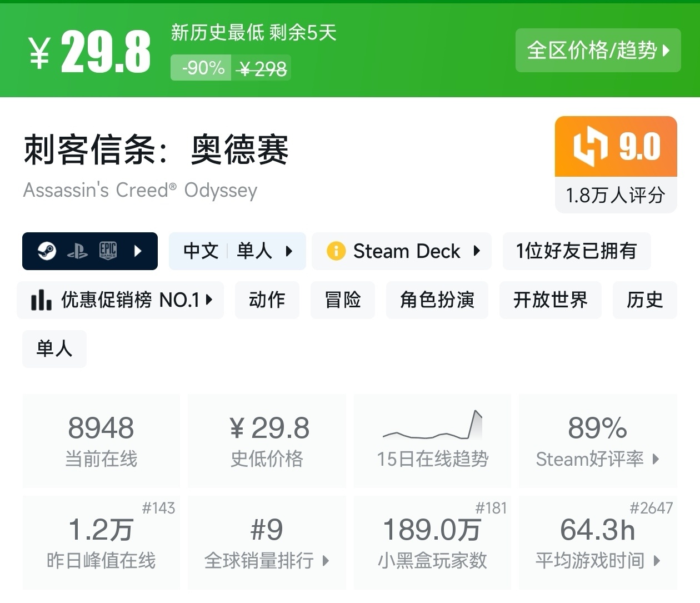Select the 动作 genre tag
The height and width of the screenshot is (603, 700).
coord(267,300)
